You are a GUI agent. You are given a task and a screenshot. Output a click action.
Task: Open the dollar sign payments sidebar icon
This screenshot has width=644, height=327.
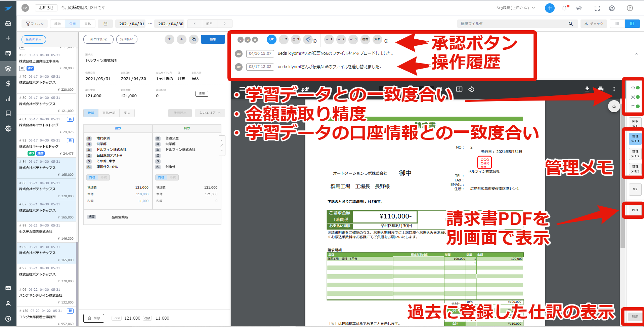(8, 84)
